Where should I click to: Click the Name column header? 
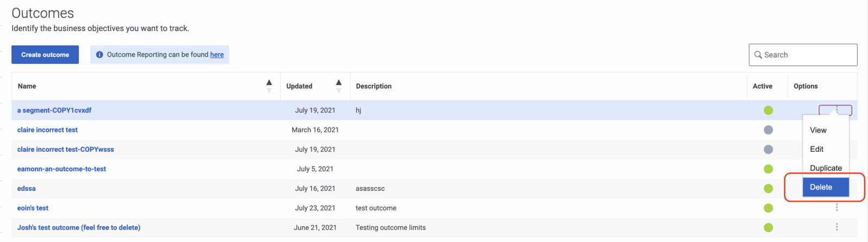[27, 86]
